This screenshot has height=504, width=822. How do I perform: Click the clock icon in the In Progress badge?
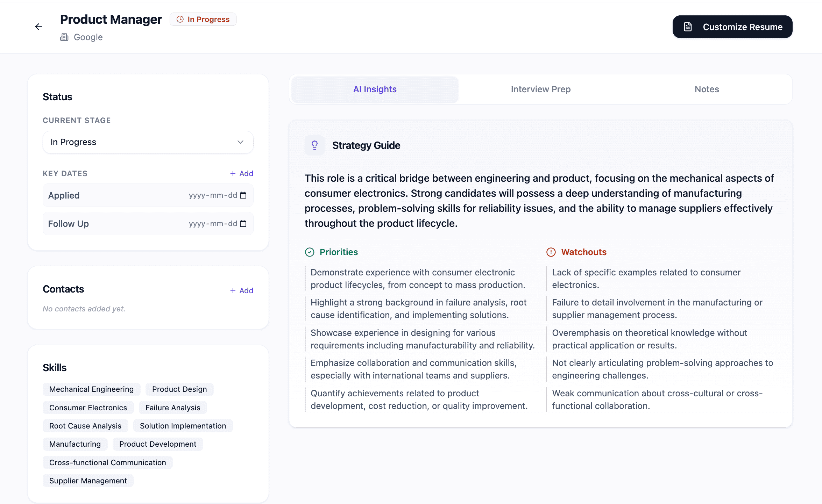pos(180,20)
